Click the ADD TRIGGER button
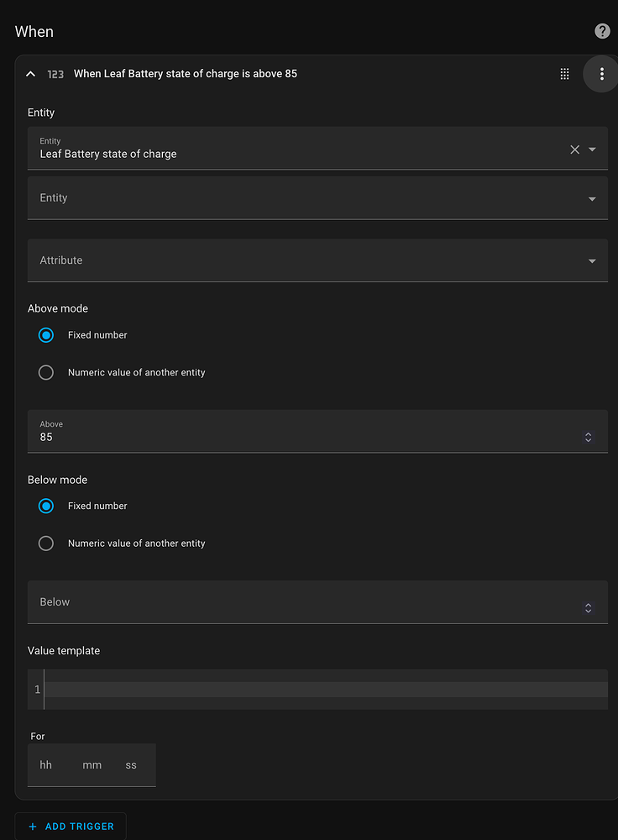618x840 pixels. [71, 827]
